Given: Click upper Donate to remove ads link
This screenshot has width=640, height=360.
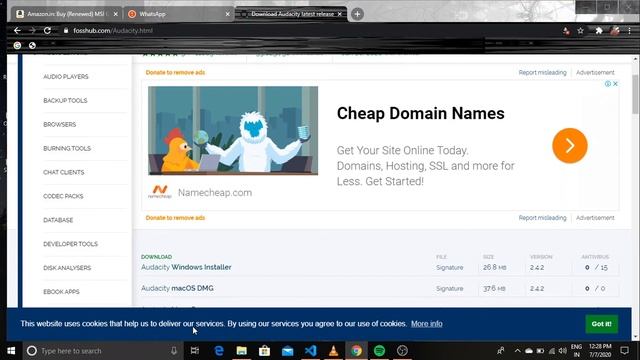Looking at the screenshot, I should [175, 72].
